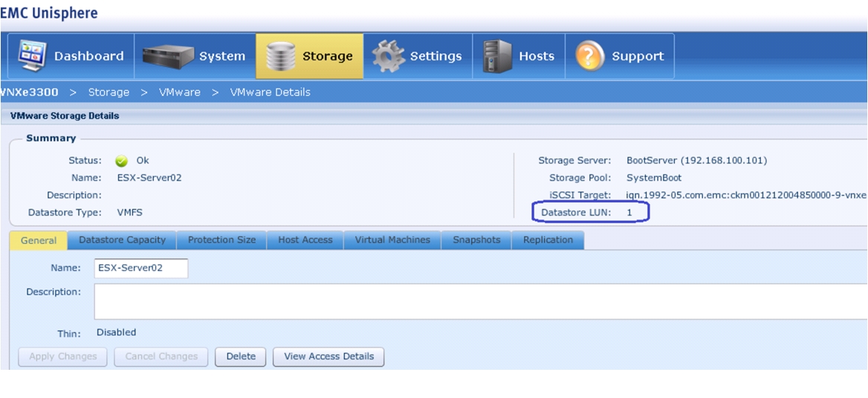
Task: Click the VMware breadcrumb link
Action: coord(179,92)
